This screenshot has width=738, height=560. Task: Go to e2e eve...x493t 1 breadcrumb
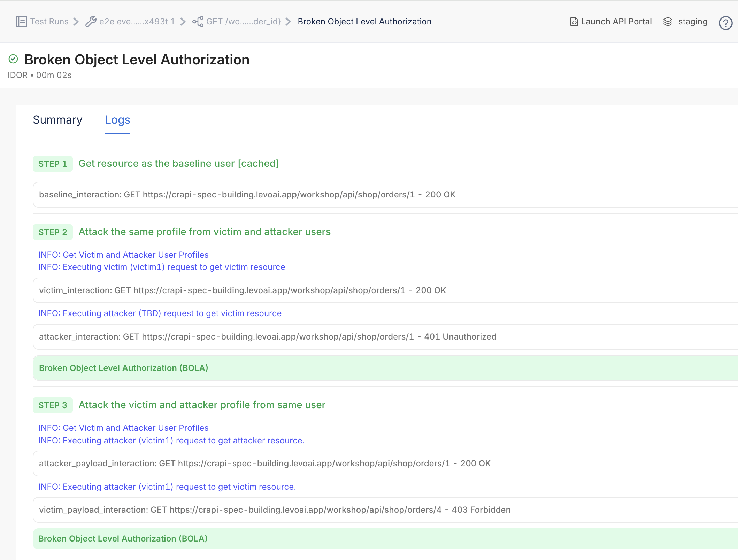137,22
